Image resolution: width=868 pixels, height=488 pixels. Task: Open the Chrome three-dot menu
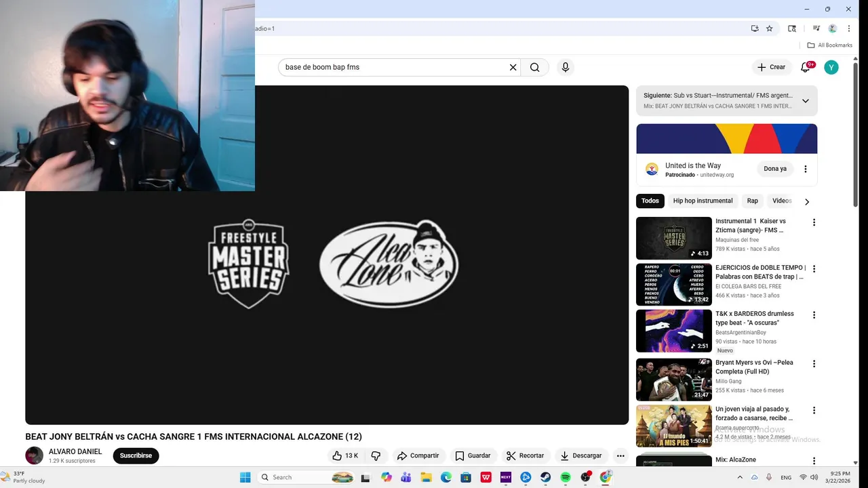pos(849,28)
